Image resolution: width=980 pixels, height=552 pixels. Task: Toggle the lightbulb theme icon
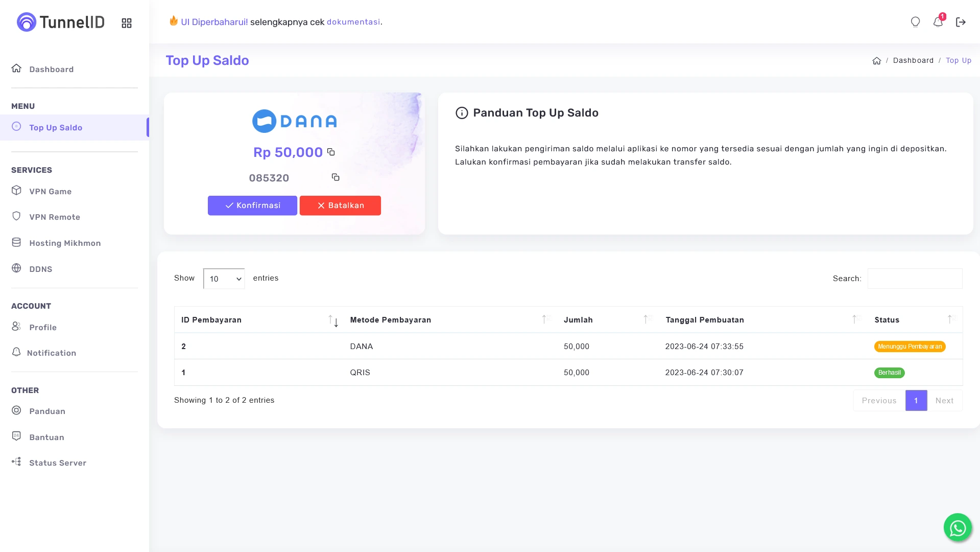click(x=915, y=22)
